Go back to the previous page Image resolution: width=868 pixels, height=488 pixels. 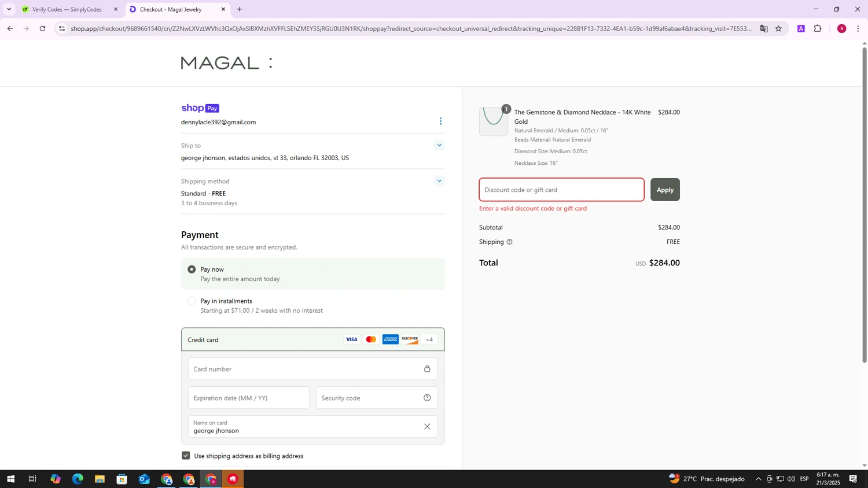click(10, 28)
